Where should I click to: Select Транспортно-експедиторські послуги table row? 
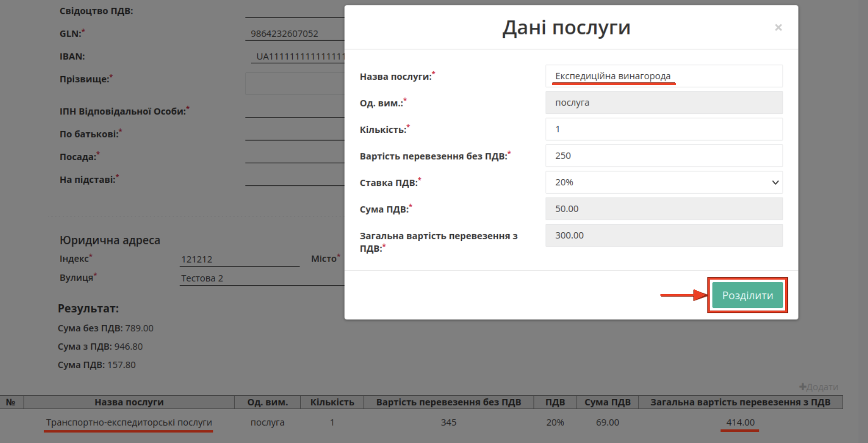point(129,422)
